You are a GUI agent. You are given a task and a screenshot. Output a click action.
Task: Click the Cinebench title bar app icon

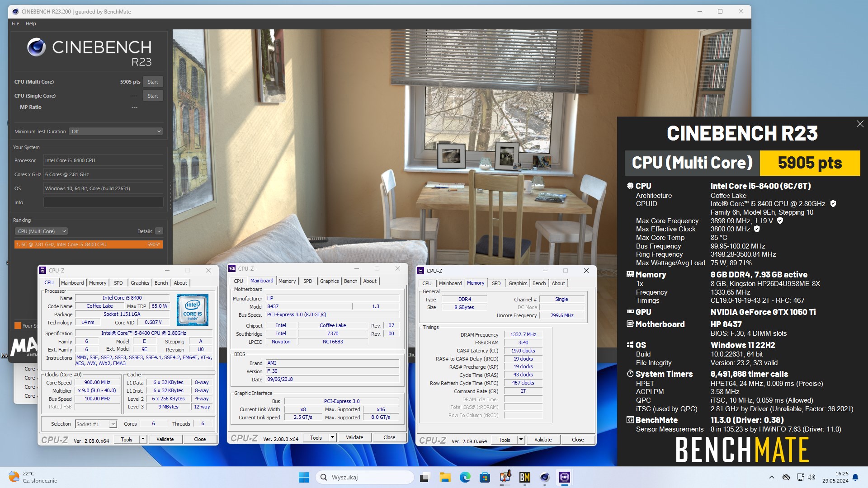point(15,11)
